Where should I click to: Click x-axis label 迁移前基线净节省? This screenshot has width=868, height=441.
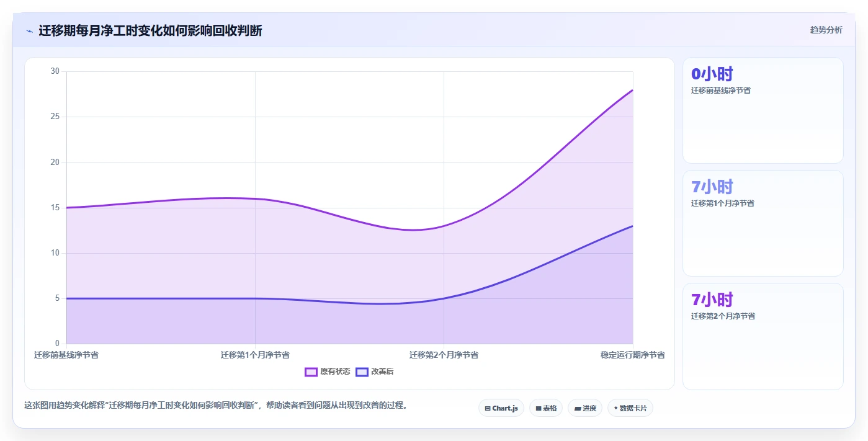point(66,355)
